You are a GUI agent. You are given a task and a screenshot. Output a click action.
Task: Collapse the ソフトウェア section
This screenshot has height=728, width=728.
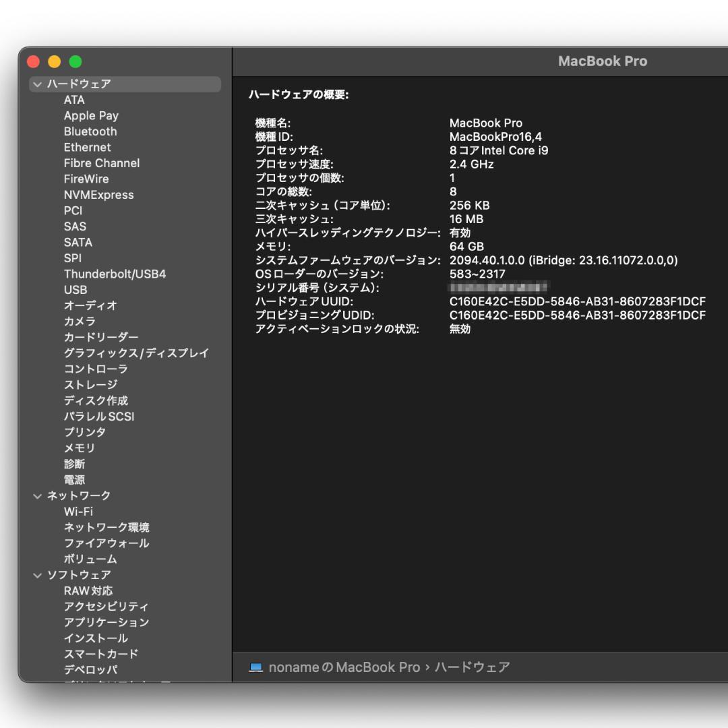[37, 575]
